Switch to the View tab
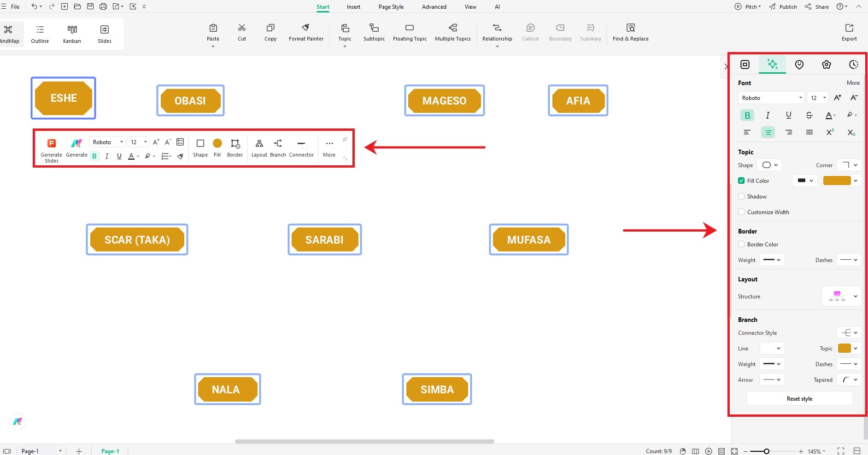The width and height of the screenshot is (868, 455). click(x=470, y=6)
